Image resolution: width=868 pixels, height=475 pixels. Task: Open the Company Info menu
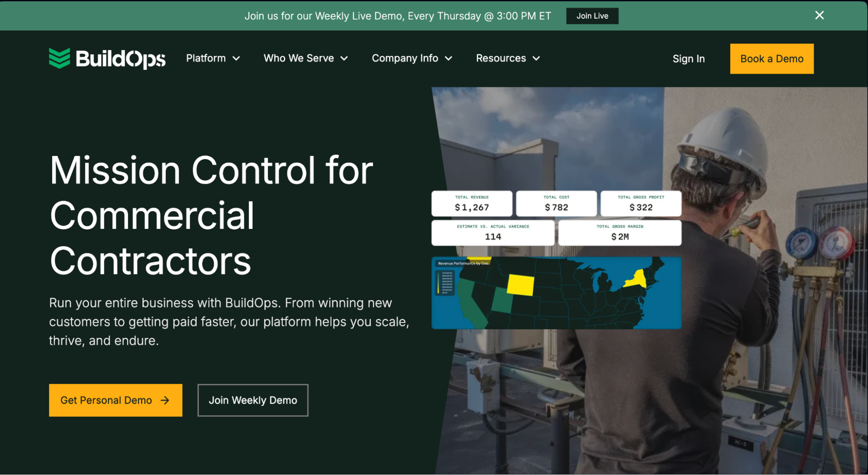[x=411, y=58]
